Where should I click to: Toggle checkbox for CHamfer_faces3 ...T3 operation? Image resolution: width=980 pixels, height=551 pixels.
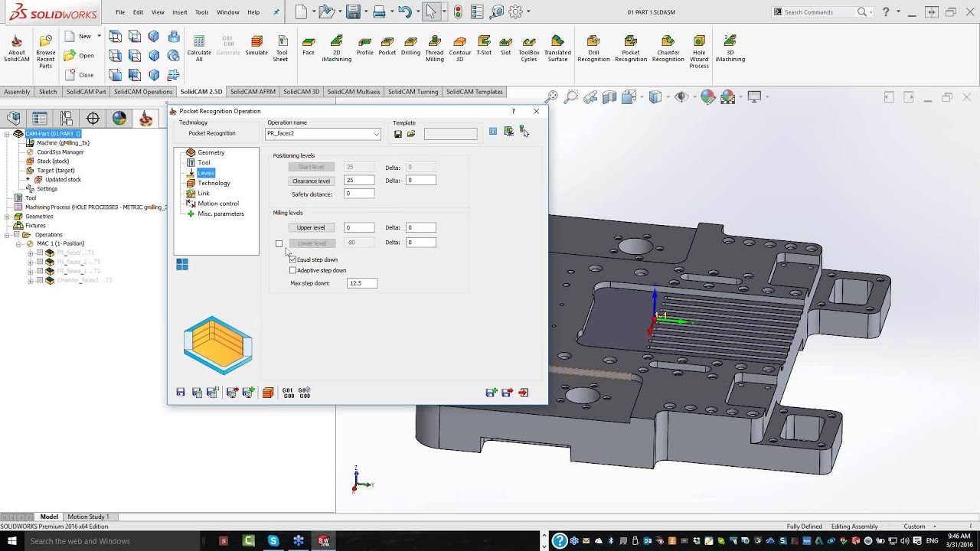[40, 281]
